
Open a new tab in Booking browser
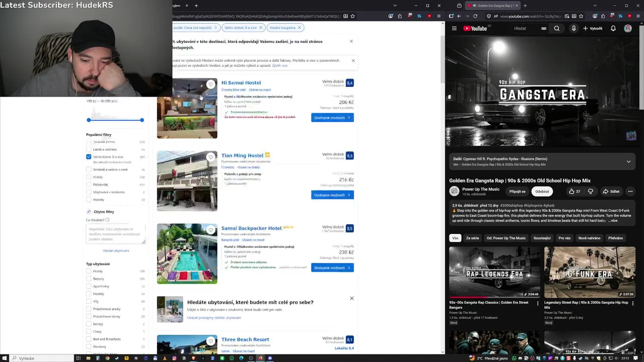(196, 6)
